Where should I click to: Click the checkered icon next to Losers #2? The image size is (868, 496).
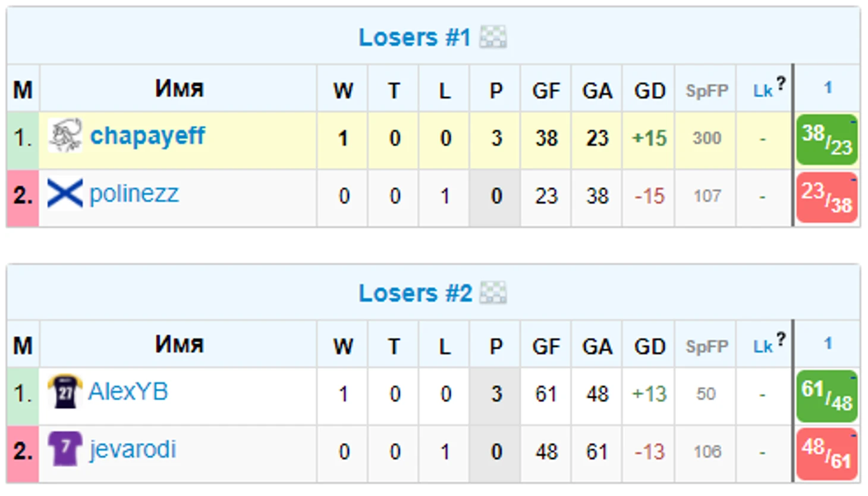pyautogui.click(x=493, y=293)
